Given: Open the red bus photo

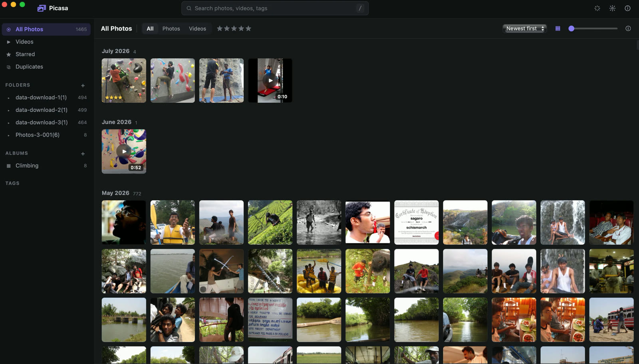Looking at the screenshot, I should [x=611, y=320].
